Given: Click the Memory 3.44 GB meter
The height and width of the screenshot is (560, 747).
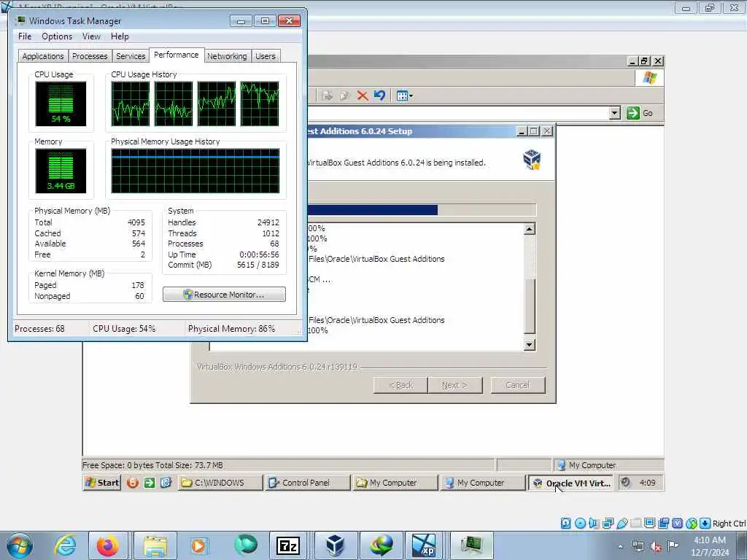Looking at the screenshot, I should [x=61, y=171].
